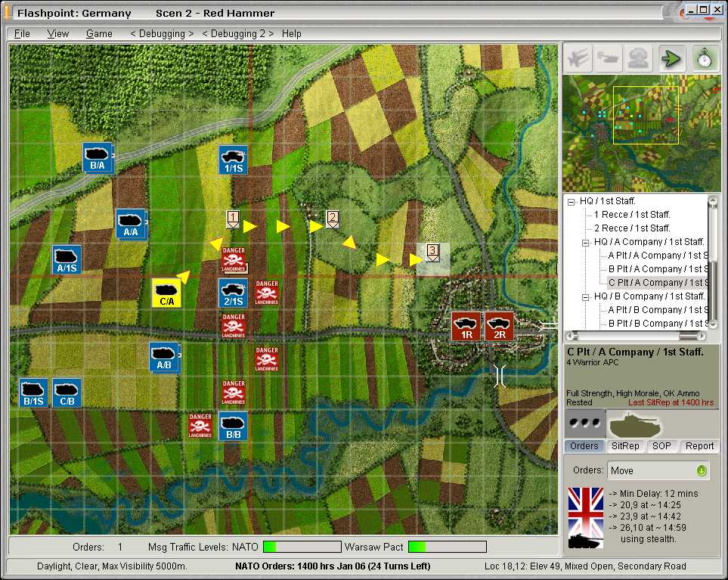Open the Game menu
This screenshot has height=580, width=728.
click(99, 33)
